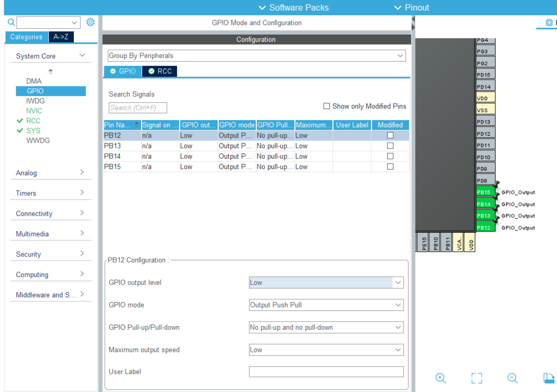Click the export view icon at bottom right
Viewport: 557px width, 392px height.
(x=549, y=378)
